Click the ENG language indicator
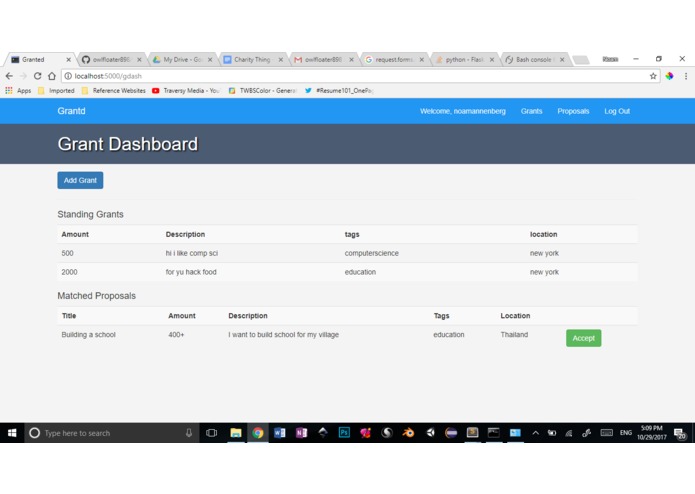 (x=626, y=433)
